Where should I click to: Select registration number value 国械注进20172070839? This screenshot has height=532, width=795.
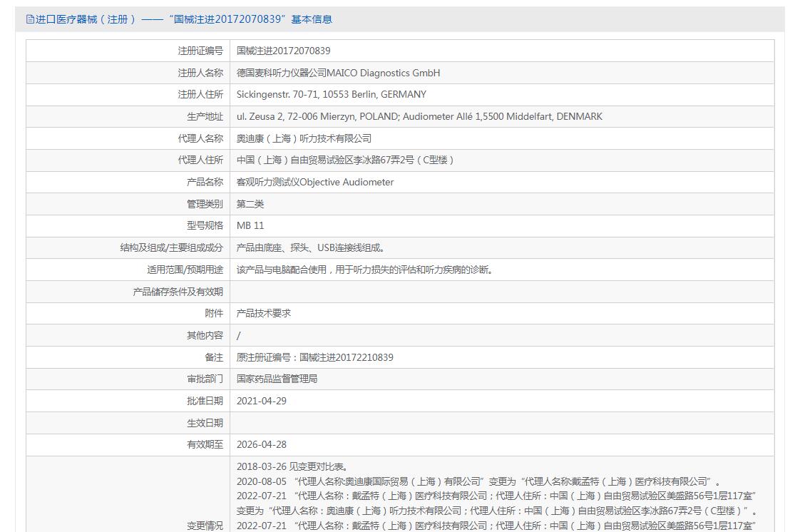tap(284, 51)
